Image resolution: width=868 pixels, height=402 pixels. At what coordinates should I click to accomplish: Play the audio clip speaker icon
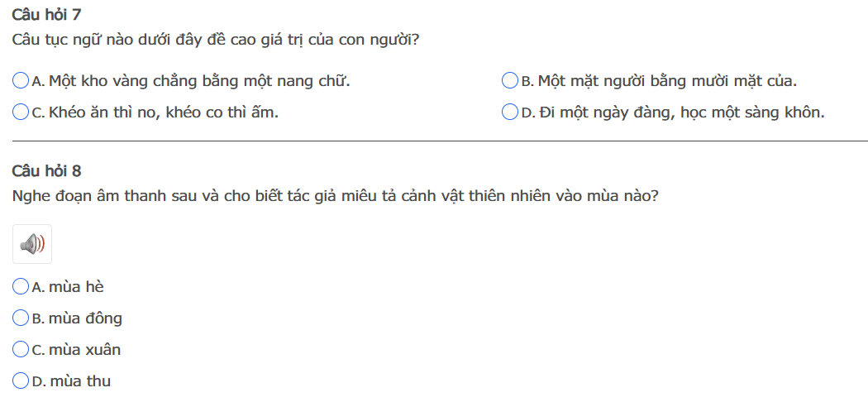click(32, 244)
